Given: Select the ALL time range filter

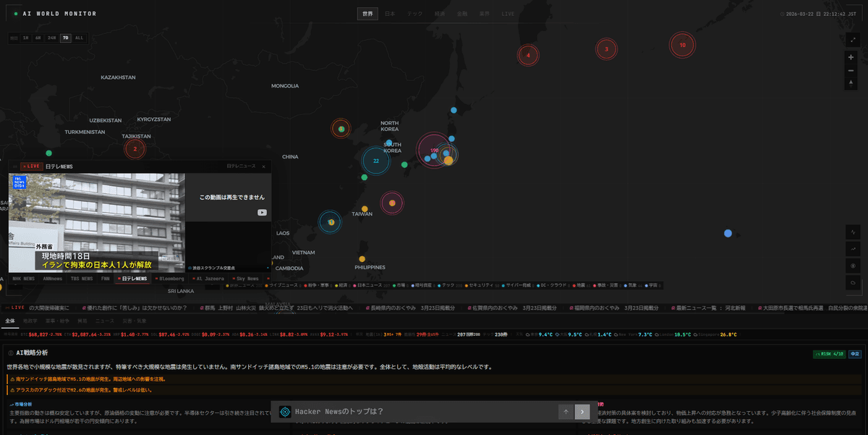Looking at the screenshot, I should tap(79, 38).
